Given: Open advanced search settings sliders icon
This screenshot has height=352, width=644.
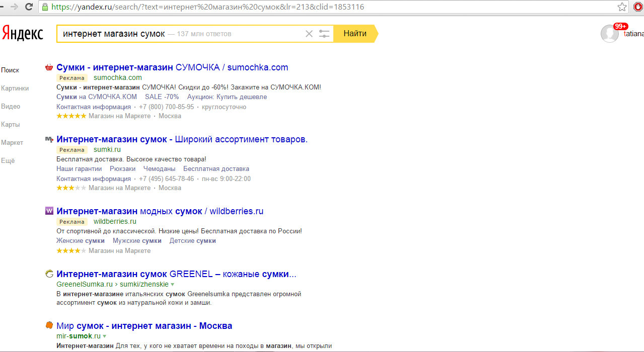Looking at the screenshot, I should (x=324, y=34).
